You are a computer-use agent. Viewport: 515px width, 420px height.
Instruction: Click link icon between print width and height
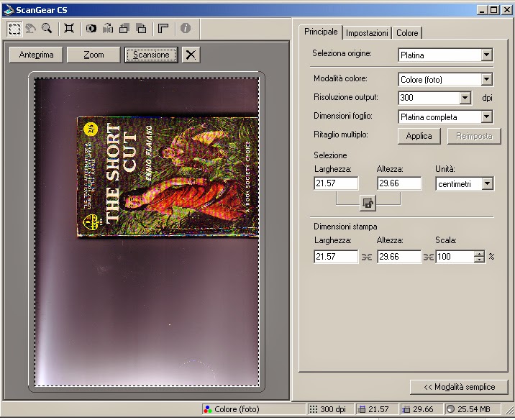pyautogui.click(x=367, y=257)
